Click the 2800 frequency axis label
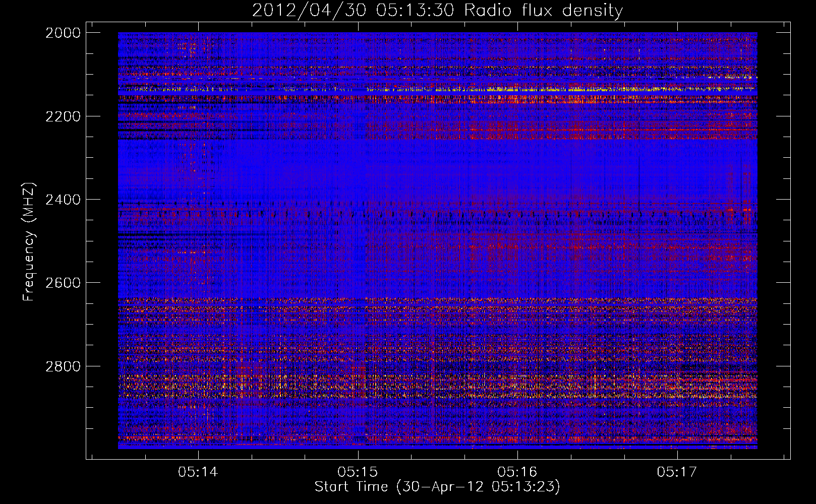Viewport: 816px width, 504px height. [63, 366]
